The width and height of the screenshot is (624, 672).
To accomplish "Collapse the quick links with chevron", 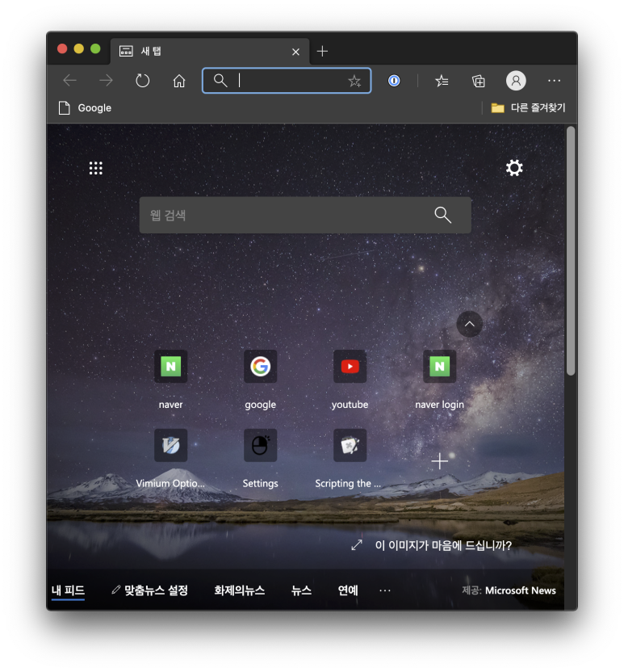I will click(469, 324).
